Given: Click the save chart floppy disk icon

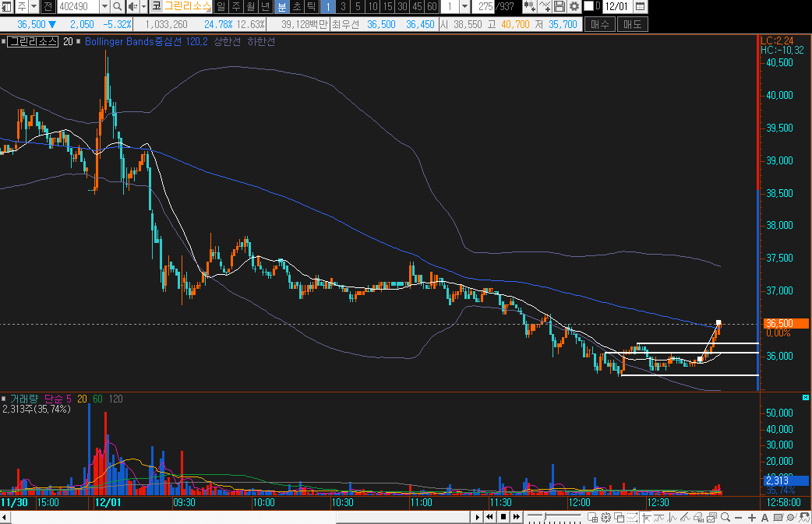Looking at the screenshot, I should pos(560,6).
